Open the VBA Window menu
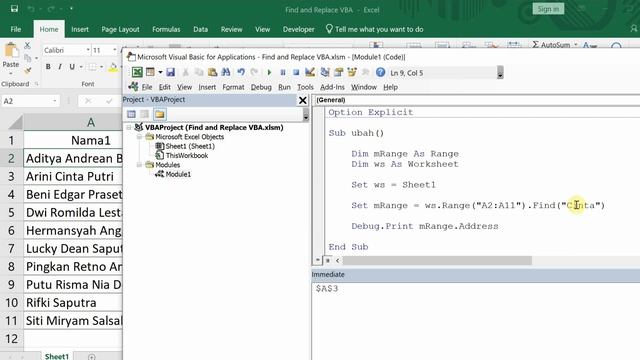 pos(364,87)
